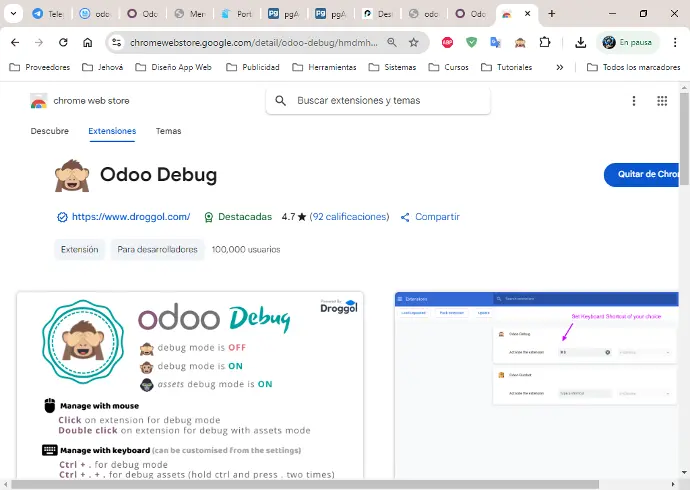Click the horizontal page scrollbar
The image size is (690, 490).
pos(305,485)
